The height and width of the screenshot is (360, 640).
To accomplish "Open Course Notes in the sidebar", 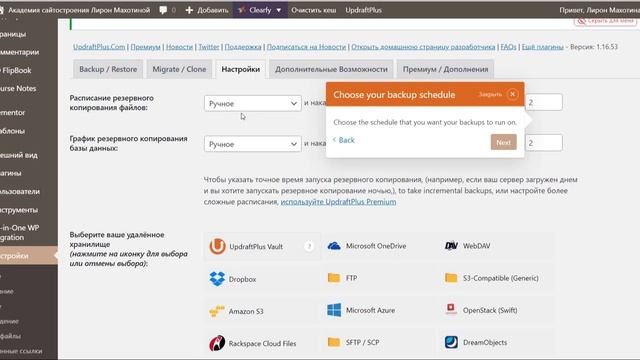I will pyautogui.click(x=18, y=88).
